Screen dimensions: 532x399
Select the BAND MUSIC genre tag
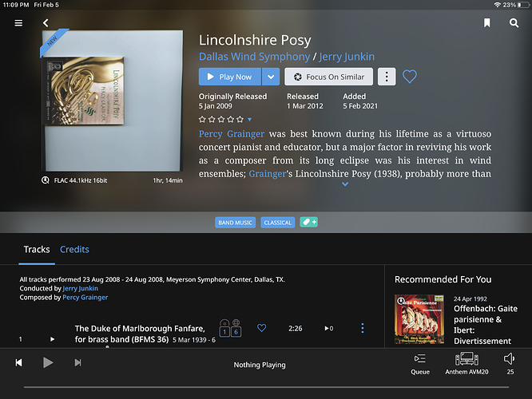235,223
